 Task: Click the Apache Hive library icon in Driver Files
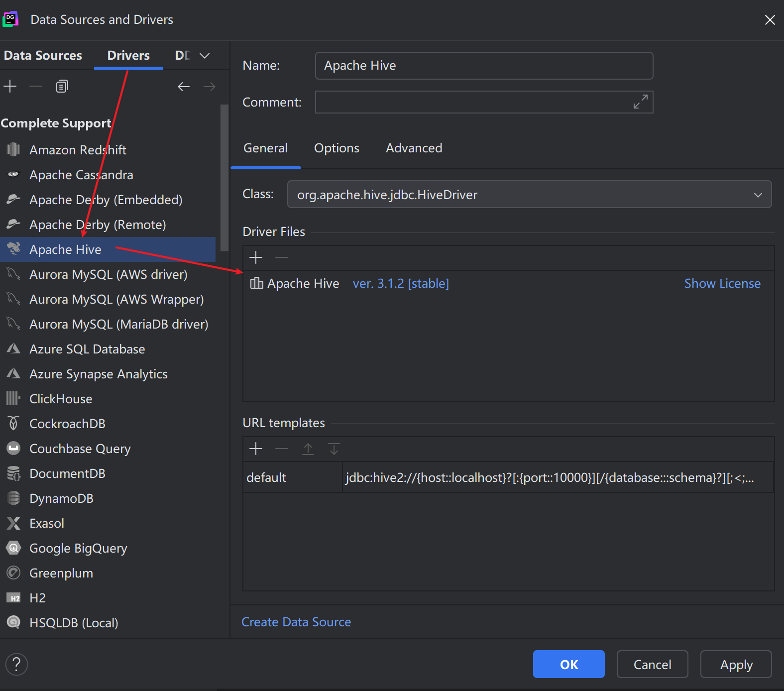pyautogui.click(x=256, y=283)
